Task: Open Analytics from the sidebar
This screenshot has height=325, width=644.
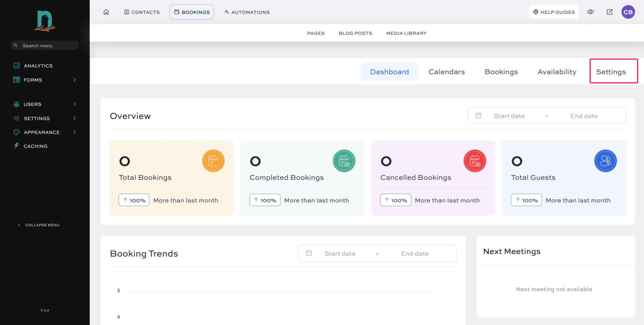Action: 38,66
